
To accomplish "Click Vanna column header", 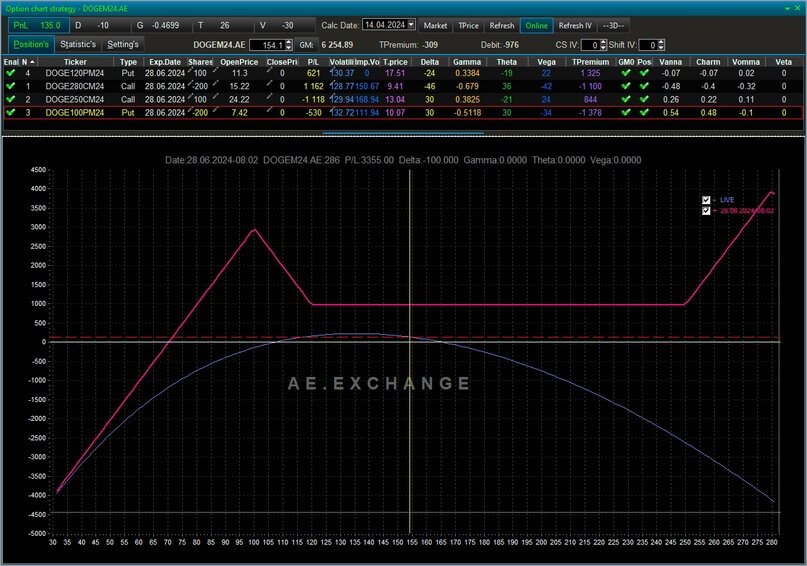I will [671, 62].
